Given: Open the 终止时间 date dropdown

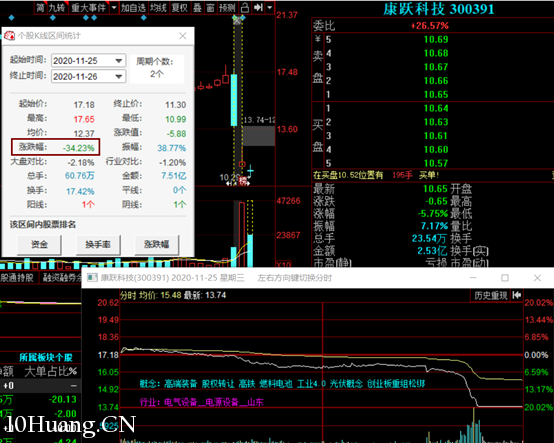Looking at the screenshot, I should (119, 76).
